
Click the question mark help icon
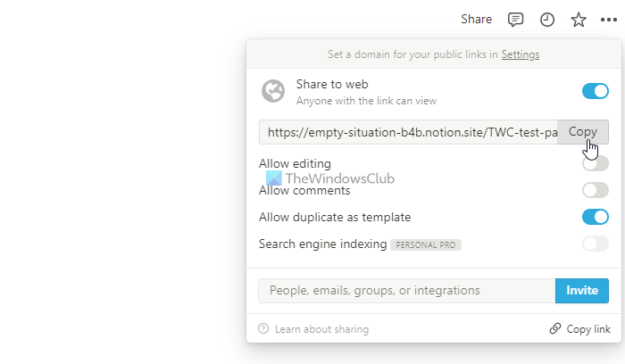pyautogui.click(x=263, y=328)
